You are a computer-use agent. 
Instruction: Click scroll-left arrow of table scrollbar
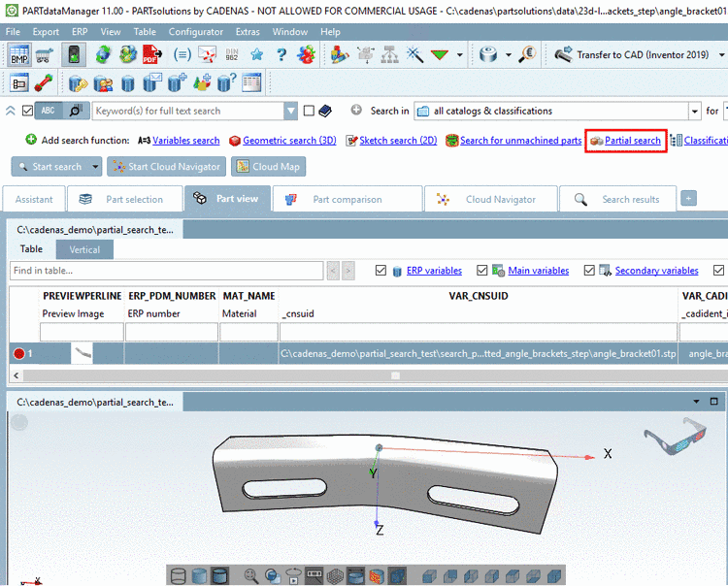(x=17, y=375)
